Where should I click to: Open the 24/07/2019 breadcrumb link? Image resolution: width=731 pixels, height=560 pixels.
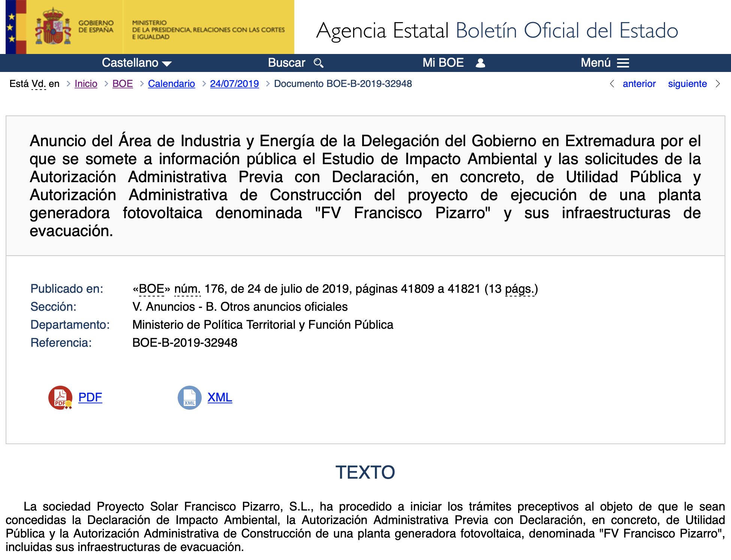(234, 84)
